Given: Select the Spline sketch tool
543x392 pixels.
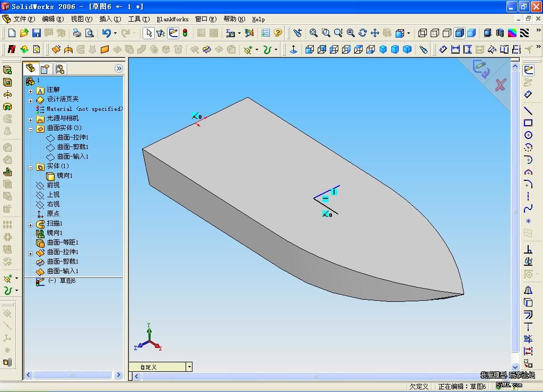Looking at the screenshot, I should [528, 209].
